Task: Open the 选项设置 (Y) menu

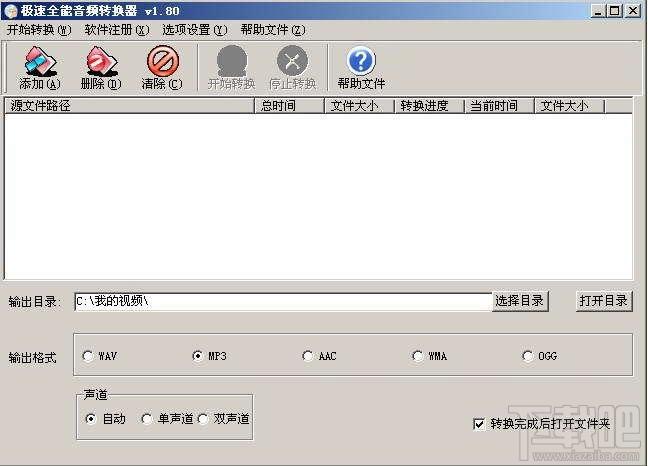Action: coord(195,30)
